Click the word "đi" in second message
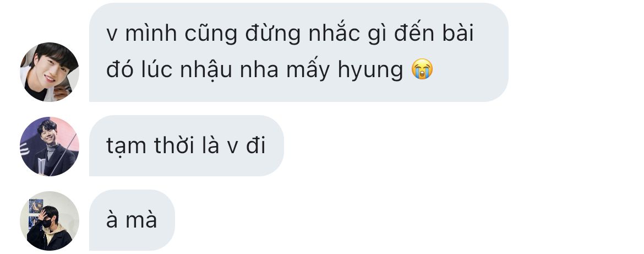The width and height of the screenshot is (644, 254). (256, 145)
